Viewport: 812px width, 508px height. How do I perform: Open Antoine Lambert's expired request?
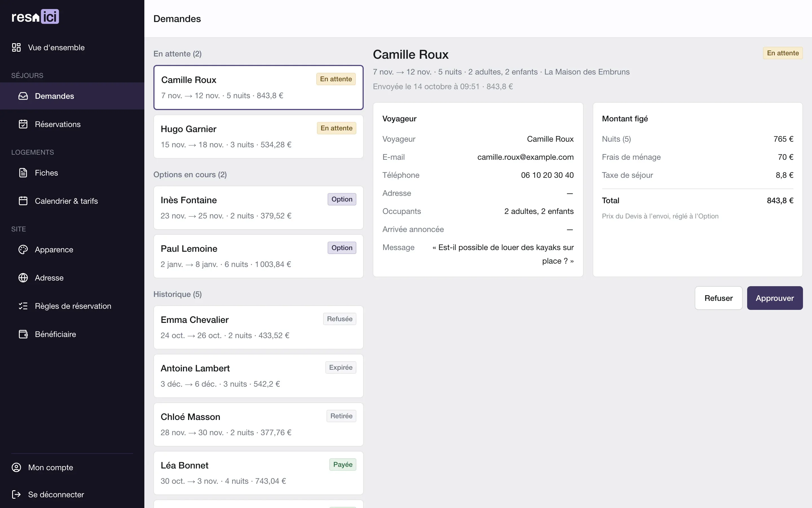pyautogui.click(x=258, y=376)
